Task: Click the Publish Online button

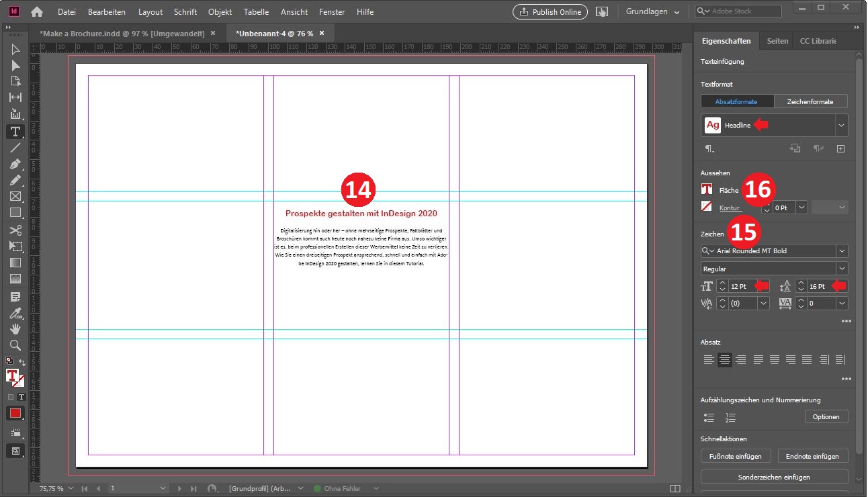Action: point(550,12)
